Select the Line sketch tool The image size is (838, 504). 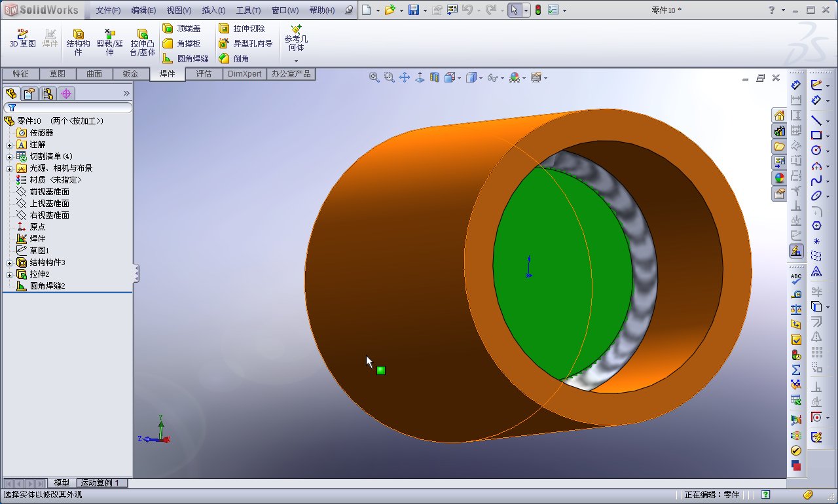pos(816,120)
